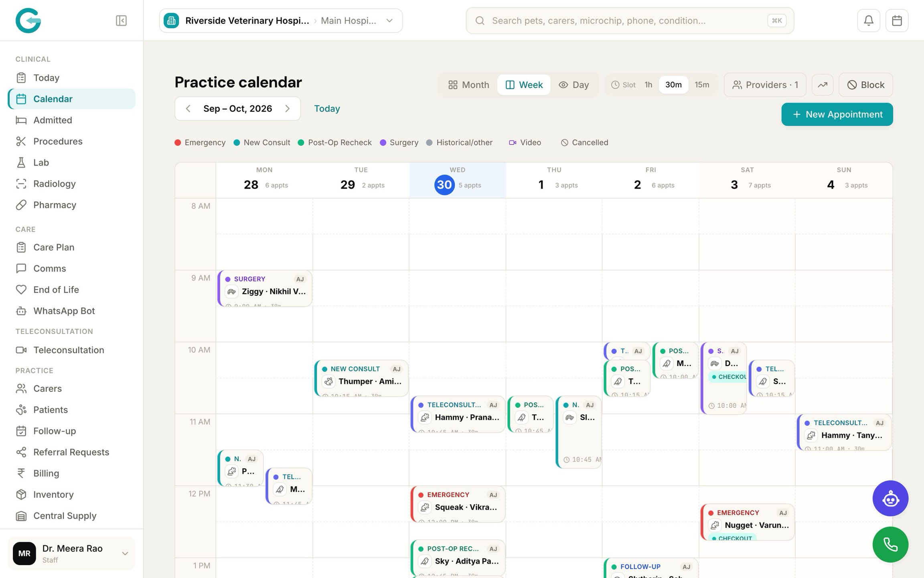The width and height of the screenshot is (924, 578).
Task: Toggle Surgery legend filter
Action: pyautogui.click(x=399, y=142)
